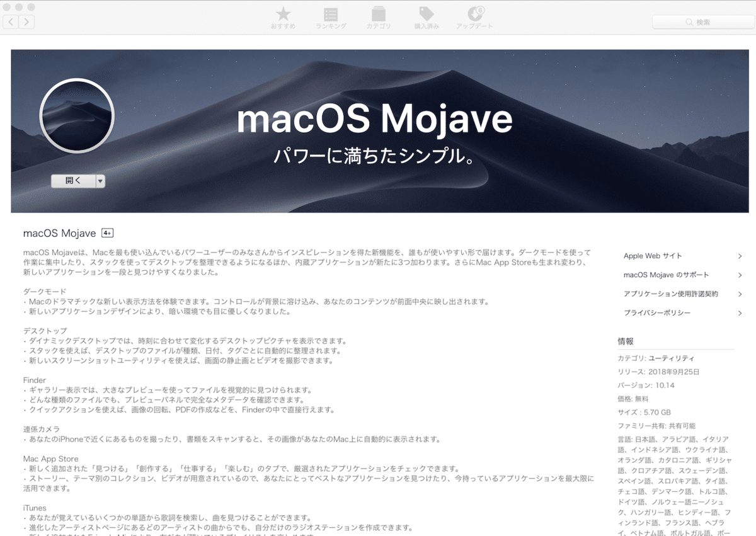Go forward with the right arrow button

(26, 22)
